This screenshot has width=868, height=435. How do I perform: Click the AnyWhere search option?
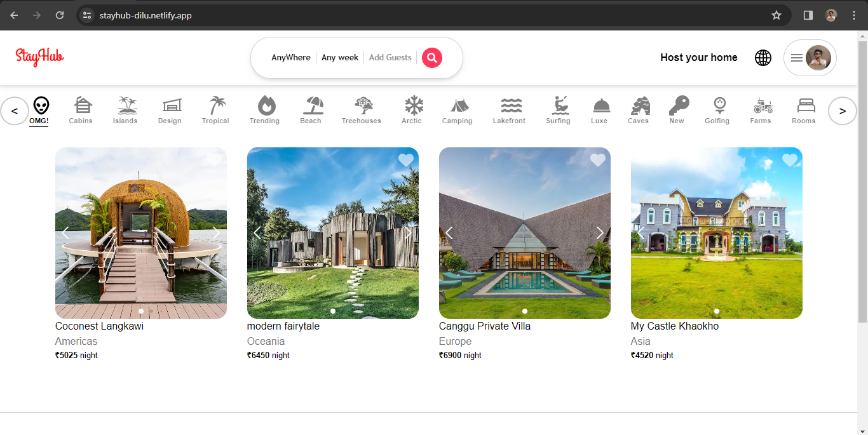(291, 58)
